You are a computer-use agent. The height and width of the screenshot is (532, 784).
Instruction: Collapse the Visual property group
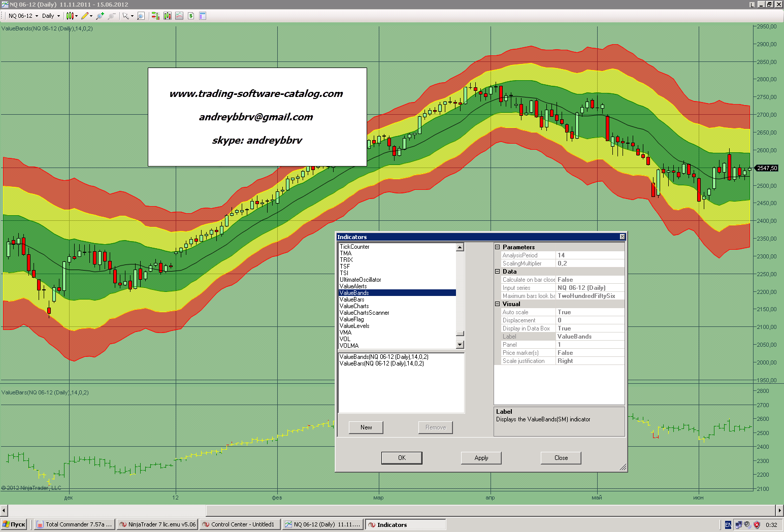tap(498, 304)
